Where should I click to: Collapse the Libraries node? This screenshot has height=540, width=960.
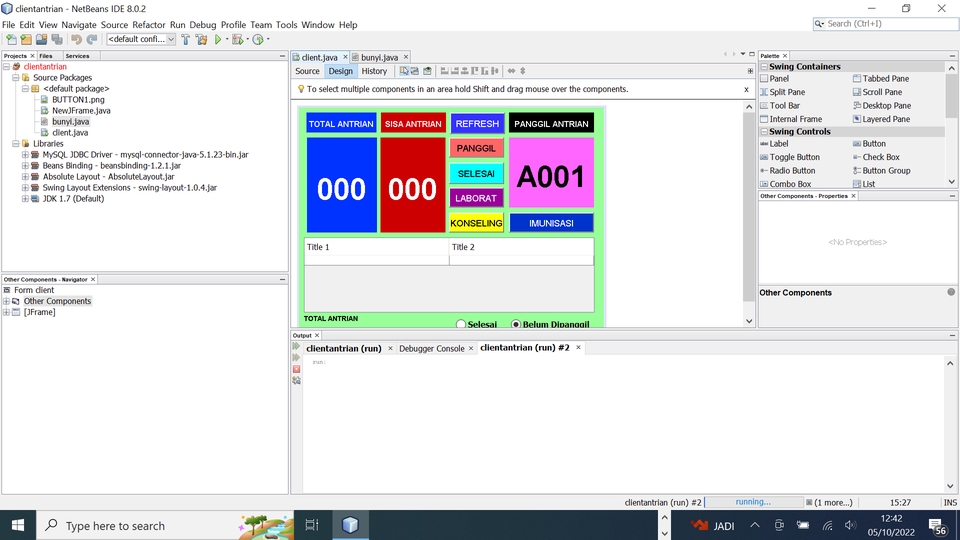pos(16,144)
